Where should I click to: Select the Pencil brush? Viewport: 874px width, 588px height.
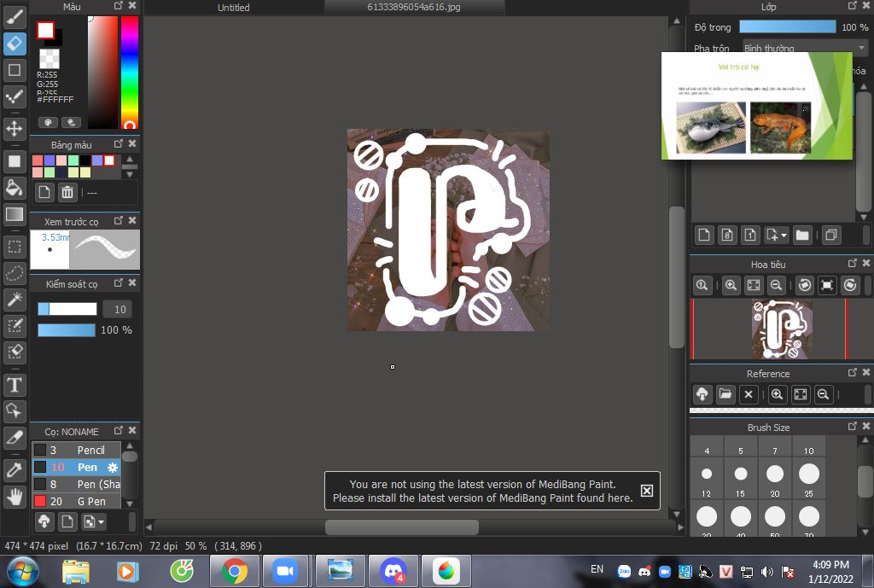coord(76,450)
